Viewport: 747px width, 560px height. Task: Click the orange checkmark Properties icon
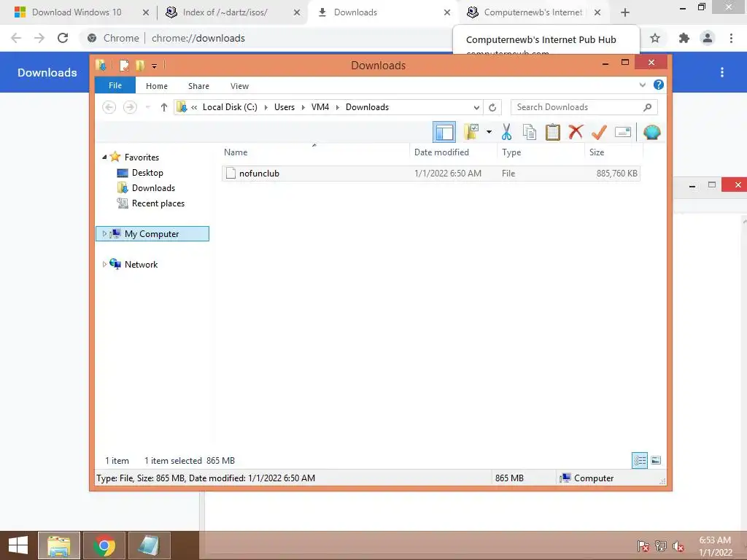coord(599,132)
